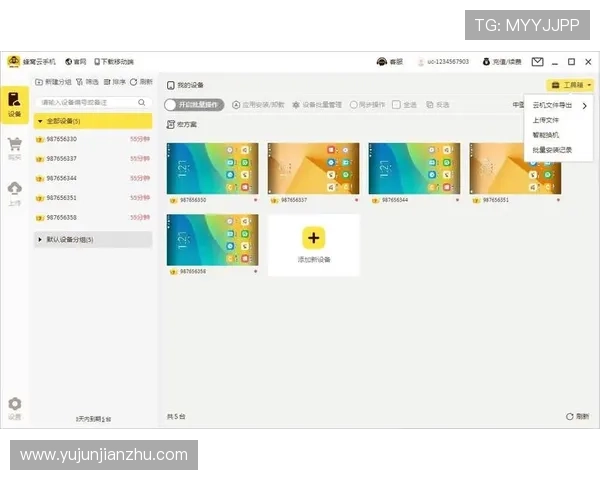Open the settings gear at sidebar bottom

(x=14, y=406)
